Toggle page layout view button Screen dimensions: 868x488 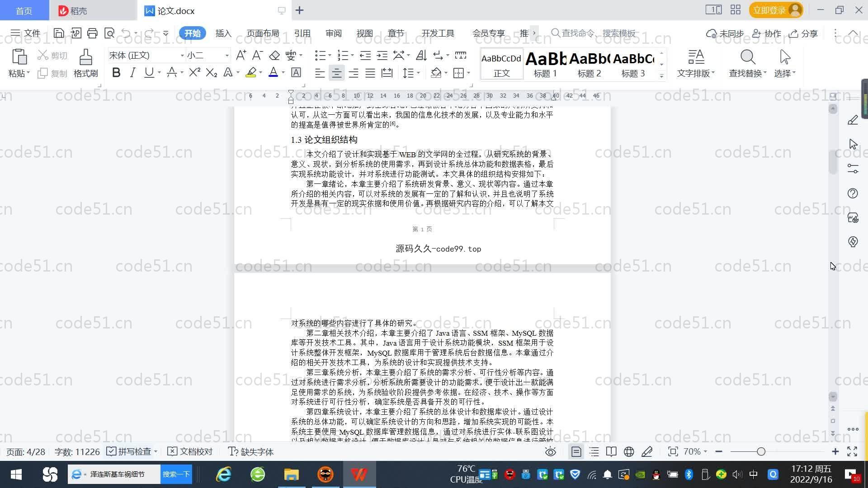576,451
